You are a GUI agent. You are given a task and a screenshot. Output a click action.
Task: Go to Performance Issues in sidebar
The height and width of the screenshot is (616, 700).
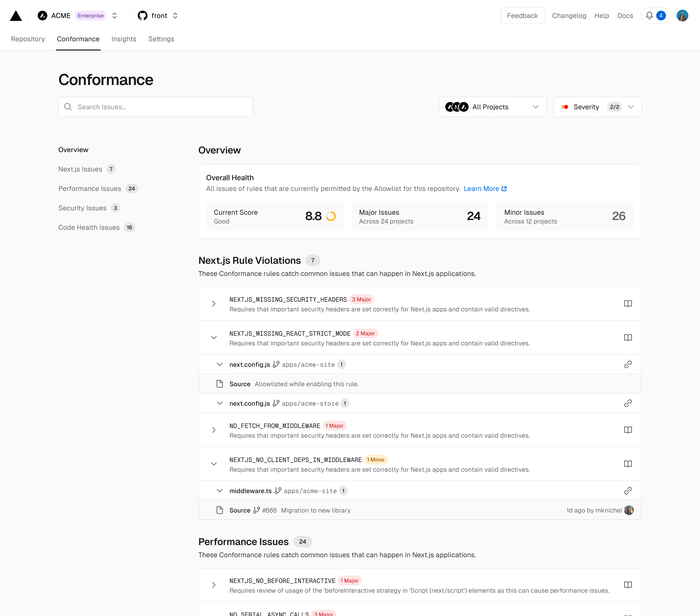[x=90, y=188]
